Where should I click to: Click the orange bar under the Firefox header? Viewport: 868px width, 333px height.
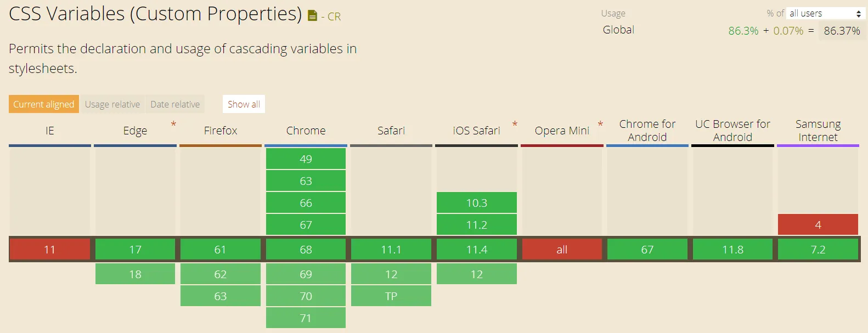(x=220, y=145)
